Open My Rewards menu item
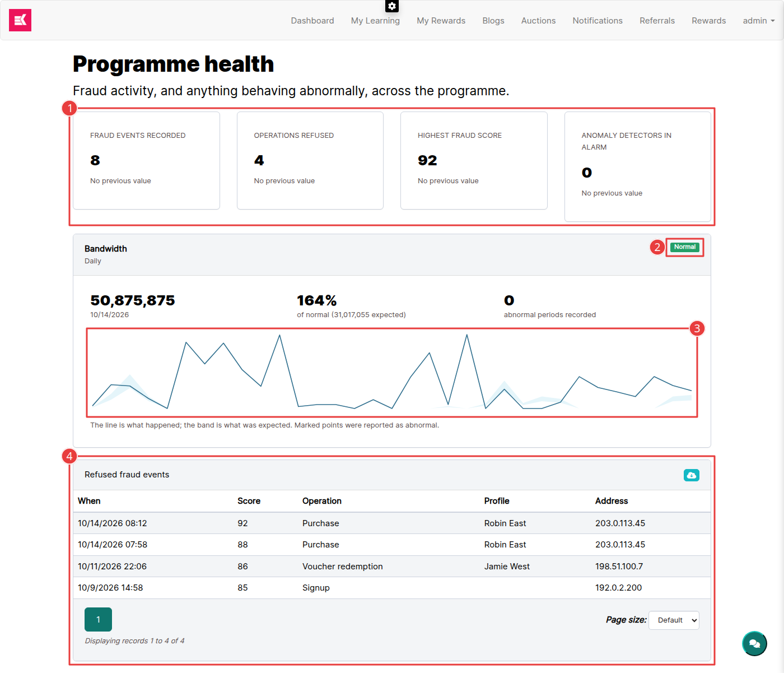Screen dimensions: 784x673 (441, 21)
